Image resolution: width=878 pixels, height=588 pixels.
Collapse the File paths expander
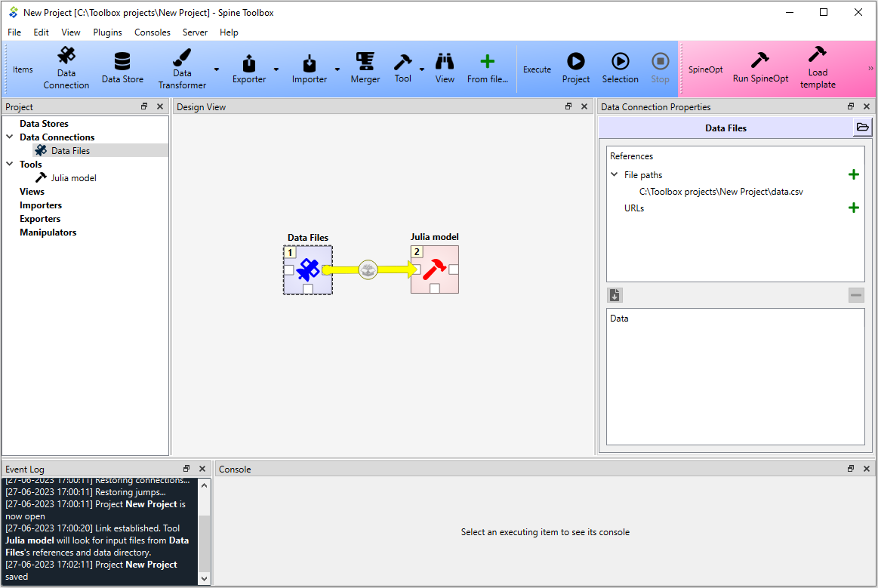point(615,174)
